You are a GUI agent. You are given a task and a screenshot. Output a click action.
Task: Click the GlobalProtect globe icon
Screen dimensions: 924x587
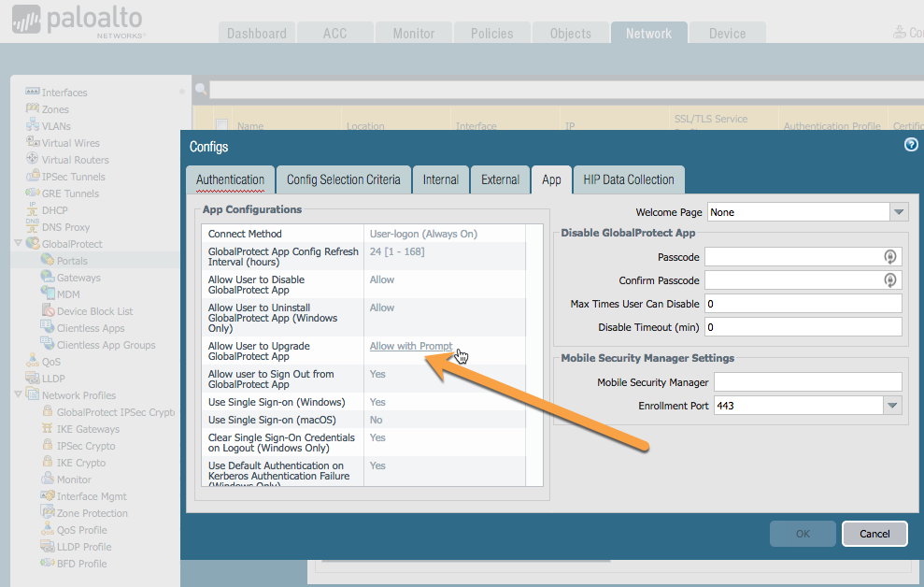tap(33, 243)
